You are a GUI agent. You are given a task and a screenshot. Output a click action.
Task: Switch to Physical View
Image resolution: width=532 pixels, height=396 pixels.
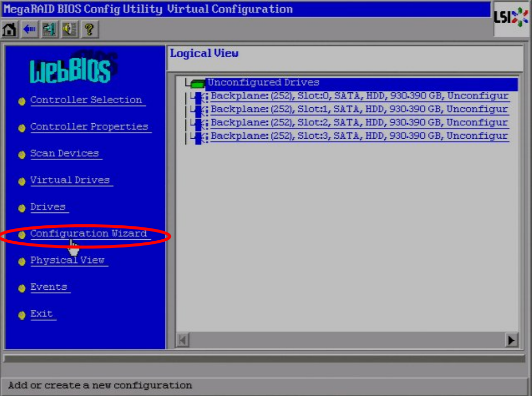pyautogui.click(x=67, y=260)
